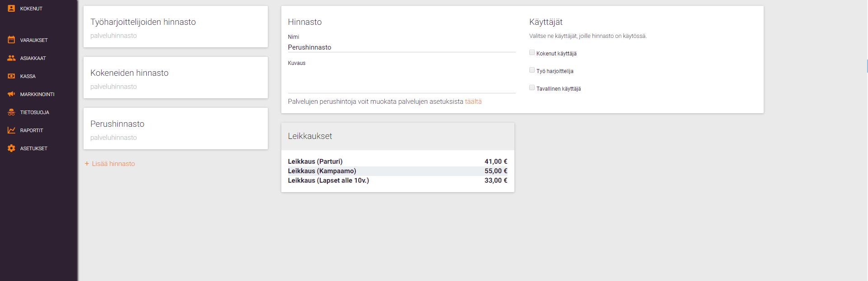Screen dimensions: 868x281
Task: Check the Työ harjoittelija checkbox
Action: (532, 70)
